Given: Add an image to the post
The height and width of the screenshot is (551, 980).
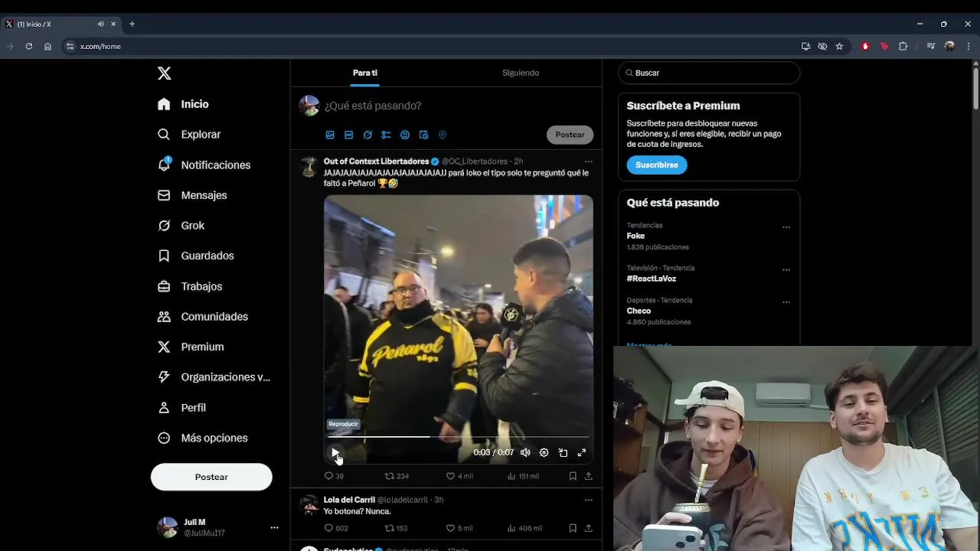Looking at the screenshot, I should (x=330, y=135).
